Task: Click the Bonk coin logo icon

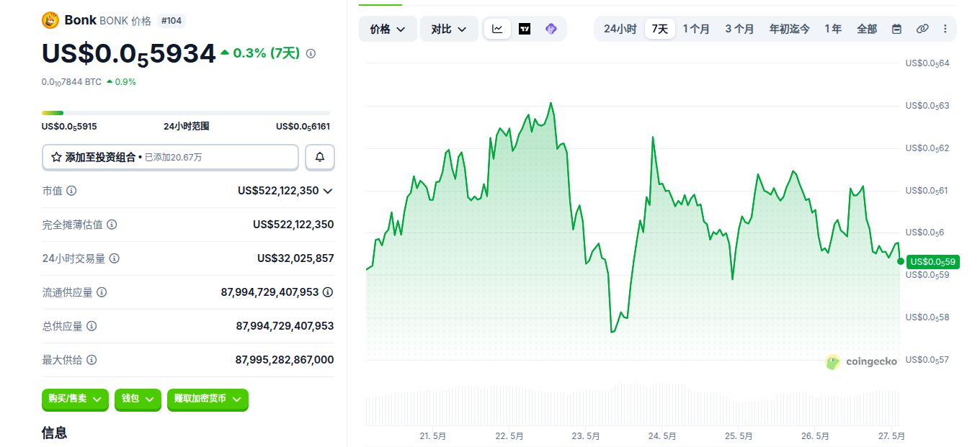Action: click(x=50, y=20)
